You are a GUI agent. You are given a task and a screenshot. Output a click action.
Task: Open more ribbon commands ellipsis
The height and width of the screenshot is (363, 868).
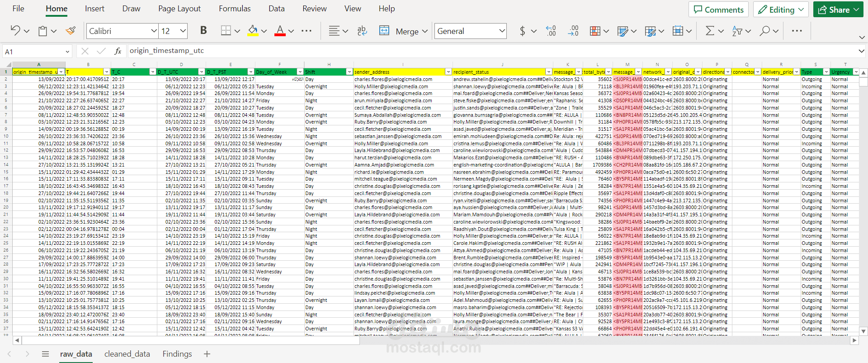797,31
